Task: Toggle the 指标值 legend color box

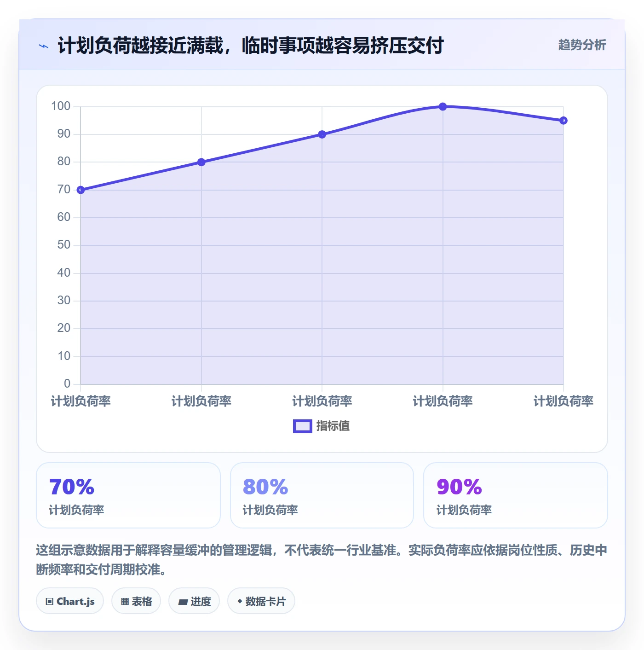Action: [303, 426]
